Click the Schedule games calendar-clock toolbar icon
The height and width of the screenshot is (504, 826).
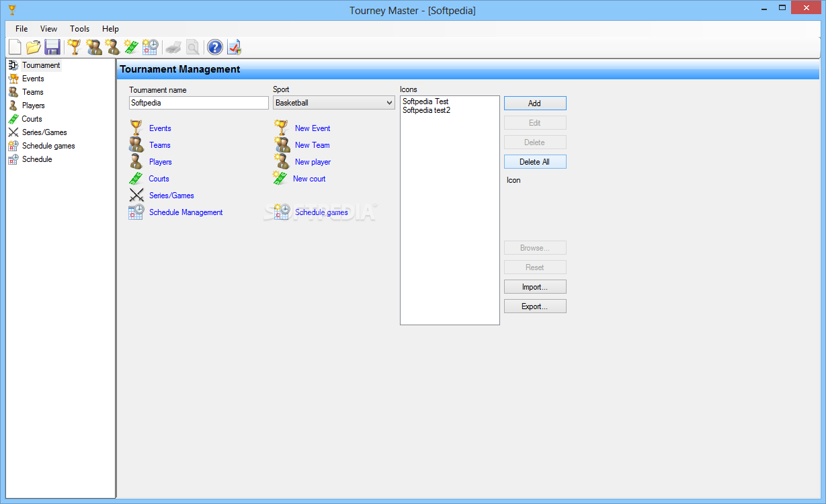[150, 47]
